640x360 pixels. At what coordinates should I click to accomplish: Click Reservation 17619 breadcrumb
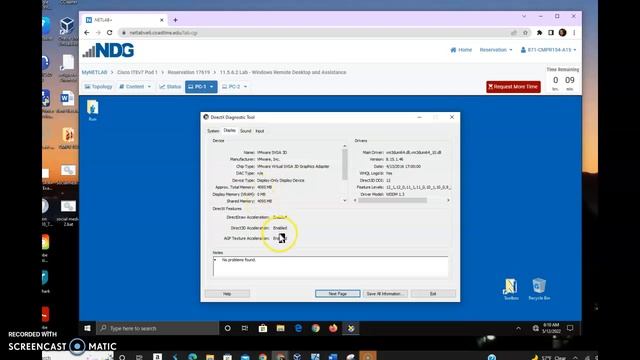[189, 72]
